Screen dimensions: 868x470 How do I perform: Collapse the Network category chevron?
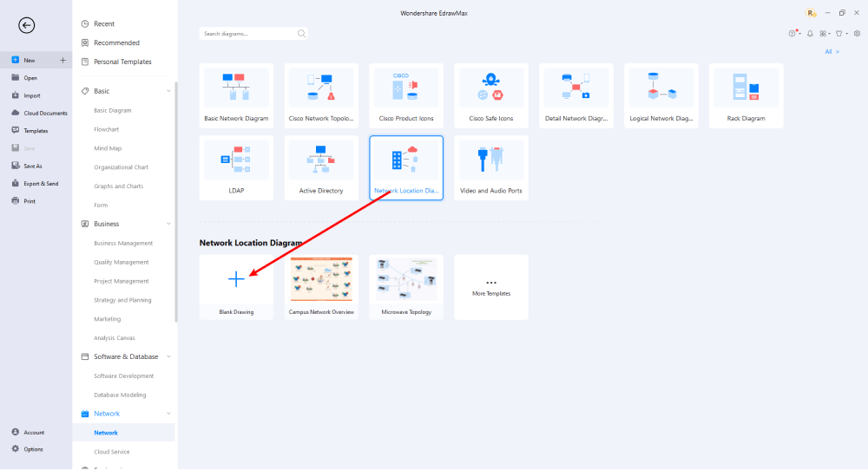point(168,414)
